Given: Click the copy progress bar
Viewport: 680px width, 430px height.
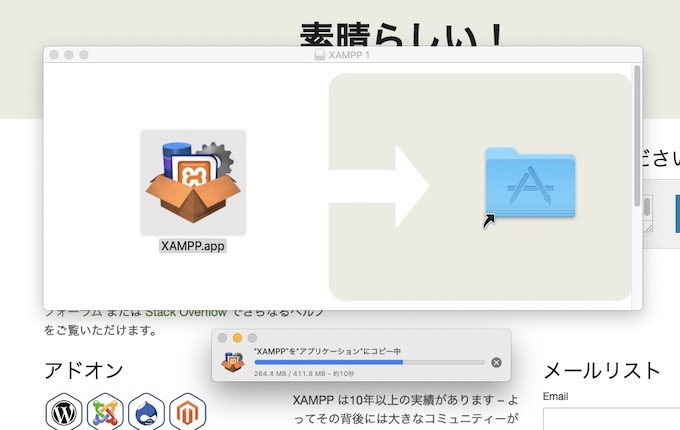Looking at the screenshot, I should [x=369, y=362].
